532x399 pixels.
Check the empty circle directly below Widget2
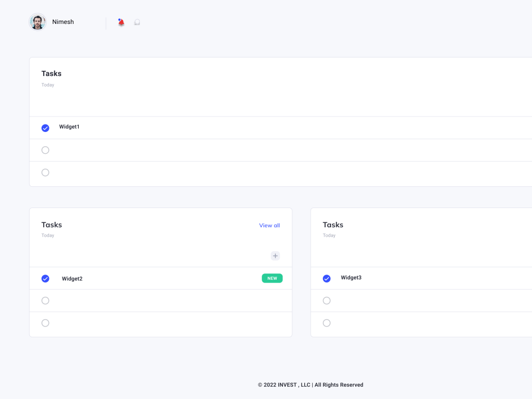point(45,301)
